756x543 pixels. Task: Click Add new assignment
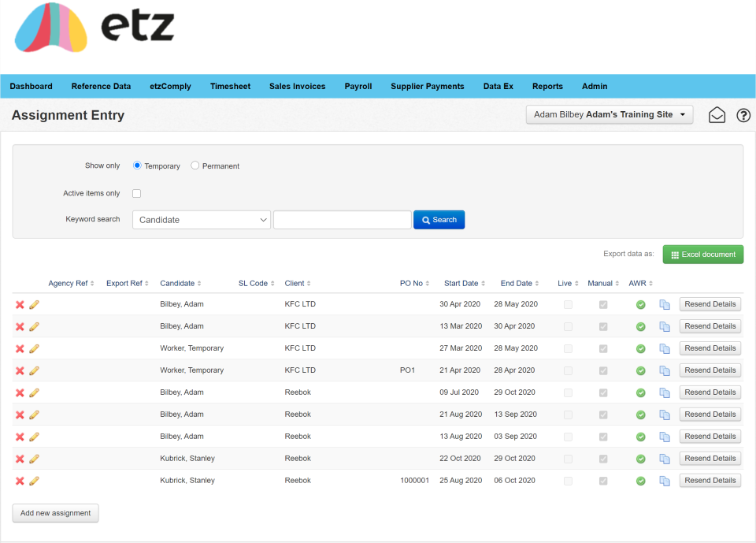pyautogui.click(x=55, y=513)
